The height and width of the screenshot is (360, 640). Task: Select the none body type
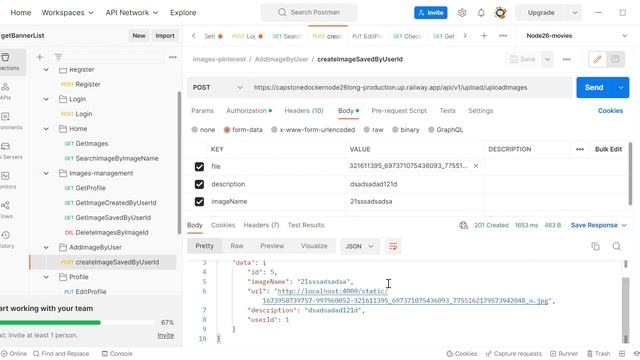195,130
